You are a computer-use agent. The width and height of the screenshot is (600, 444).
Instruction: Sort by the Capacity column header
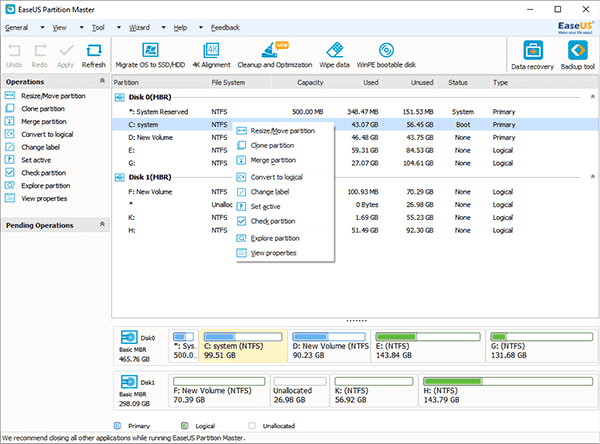point(298,82)
